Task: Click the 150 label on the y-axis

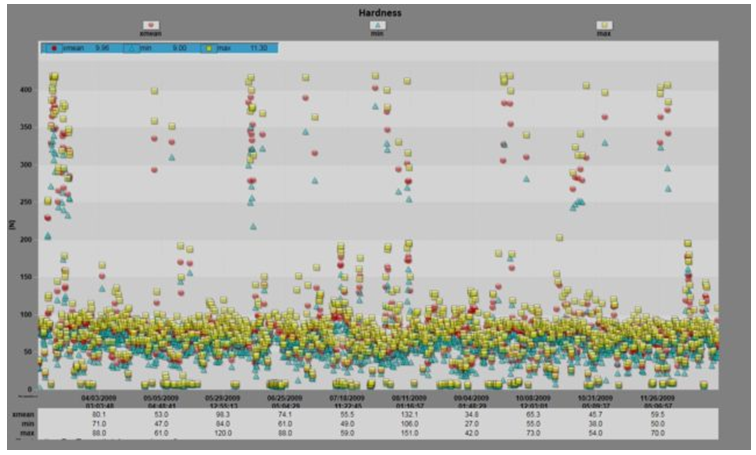Action: click(x=26, y=277)
